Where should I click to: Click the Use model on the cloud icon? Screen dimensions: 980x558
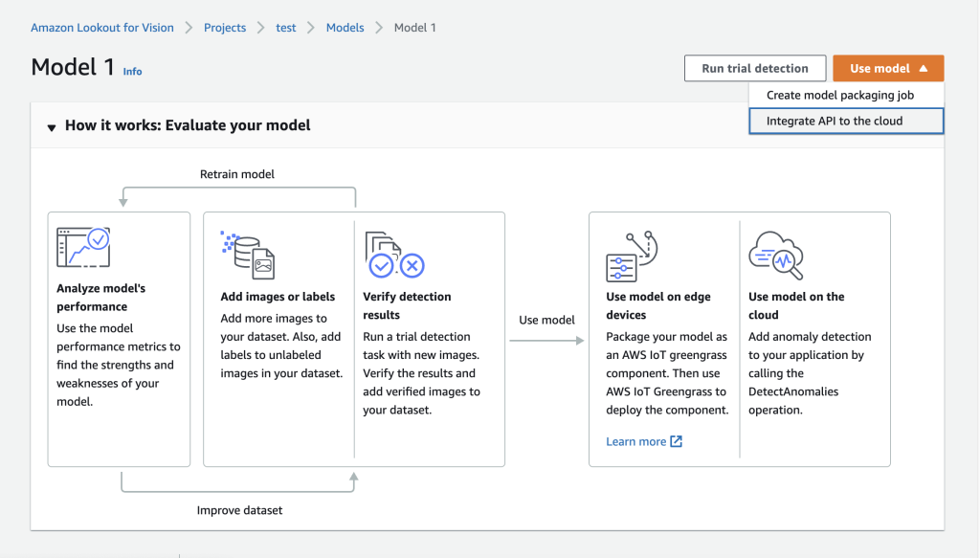coord(776,255)
